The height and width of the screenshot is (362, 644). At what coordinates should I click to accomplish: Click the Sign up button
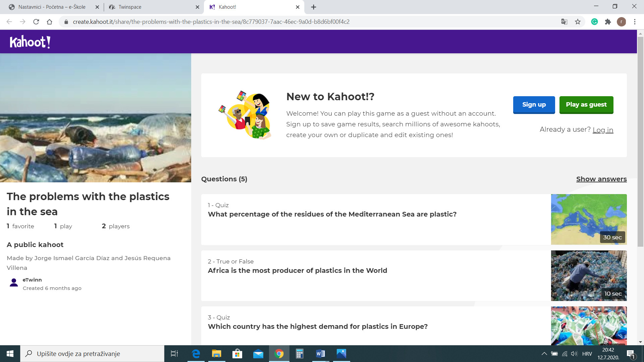tap(534, 105)
